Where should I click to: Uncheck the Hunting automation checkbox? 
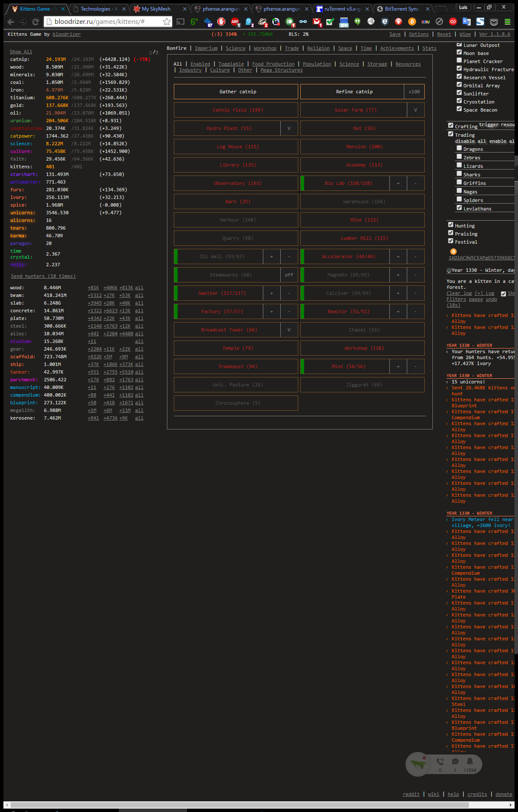click(x=451, y=225)
